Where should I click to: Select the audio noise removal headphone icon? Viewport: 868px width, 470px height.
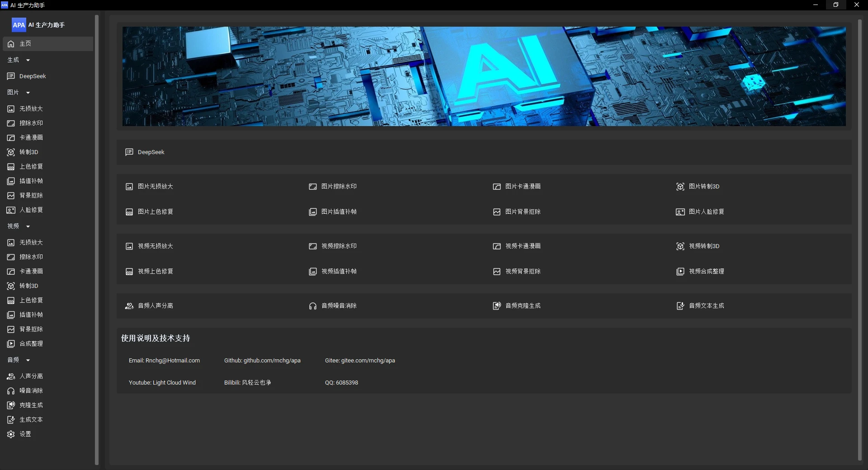(11, 391)
